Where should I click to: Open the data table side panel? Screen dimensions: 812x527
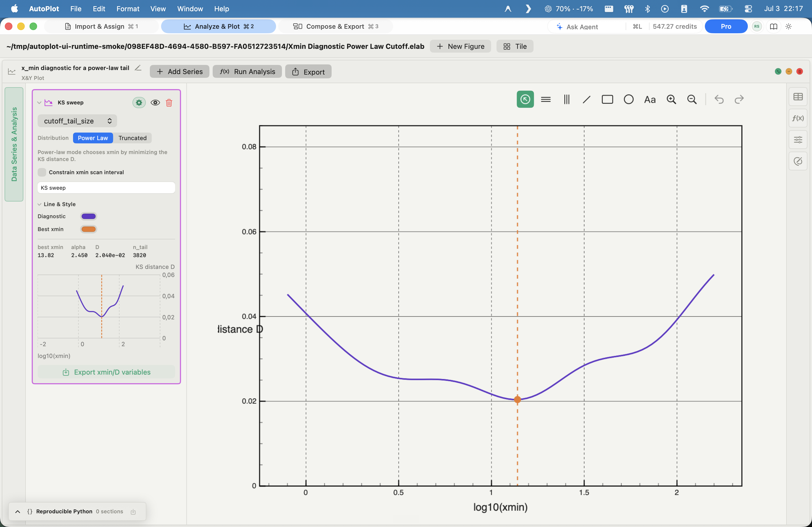click(x=798, y=97)
